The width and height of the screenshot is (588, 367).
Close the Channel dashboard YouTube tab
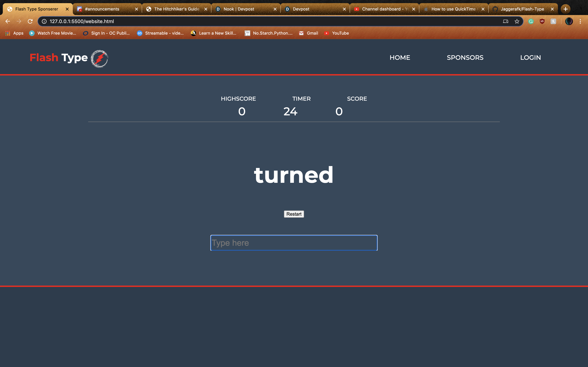pyautogui.click(x=414, y=9)
